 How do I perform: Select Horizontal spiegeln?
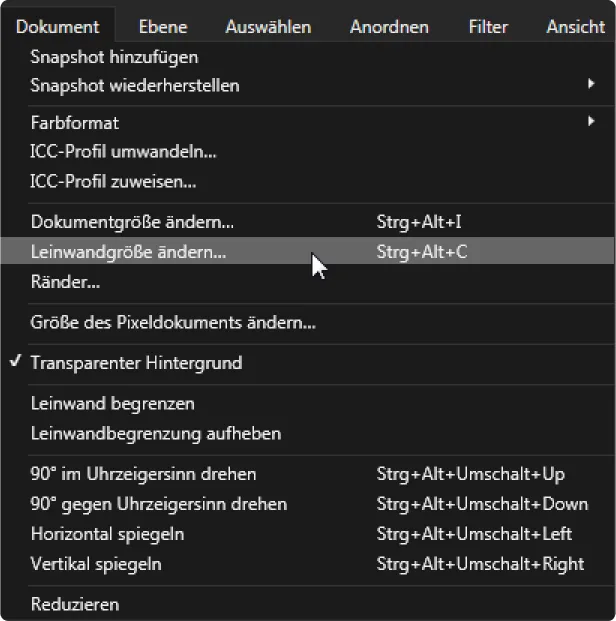point(107,534)
